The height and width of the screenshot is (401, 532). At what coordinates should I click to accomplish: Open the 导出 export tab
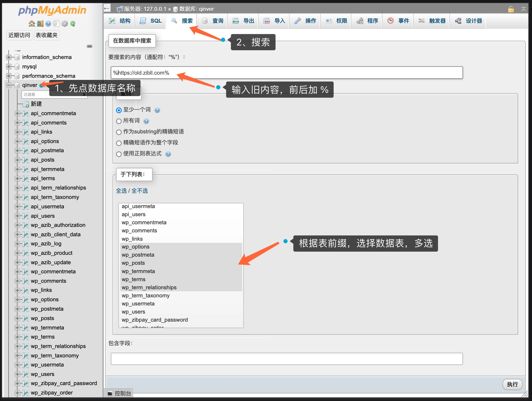(x=242, y=21)
